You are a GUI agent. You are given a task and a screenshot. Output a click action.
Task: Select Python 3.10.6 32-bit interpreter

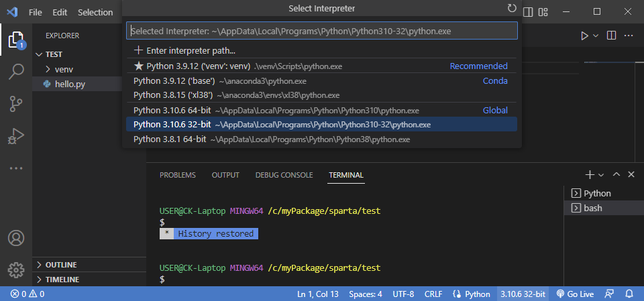(x=321, y=125)
